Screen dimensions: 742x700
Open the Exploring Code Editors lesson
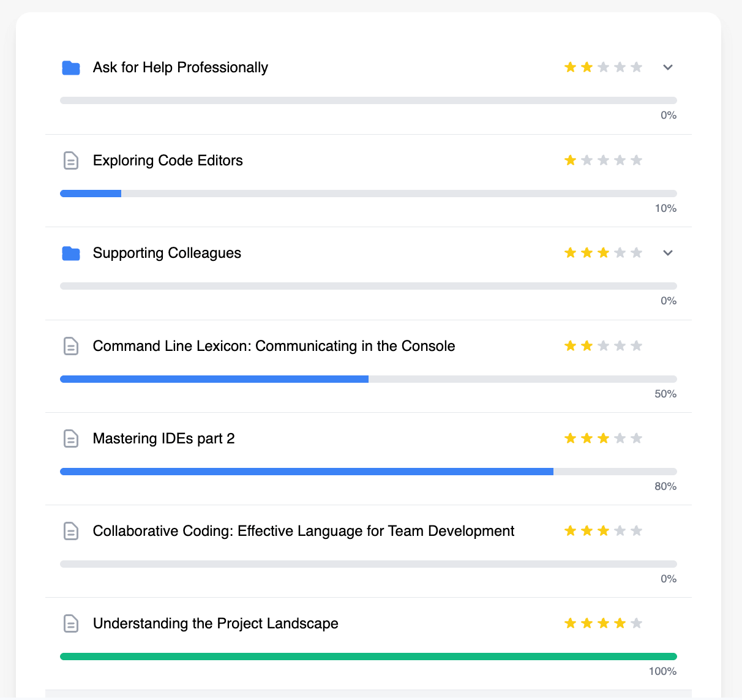168,160
